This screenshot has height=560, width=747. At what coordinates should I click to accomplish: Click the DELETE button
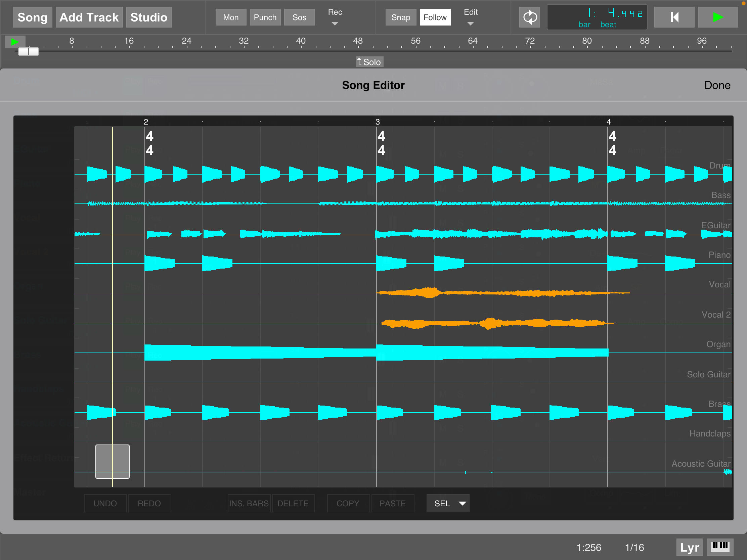click(293, 503)
